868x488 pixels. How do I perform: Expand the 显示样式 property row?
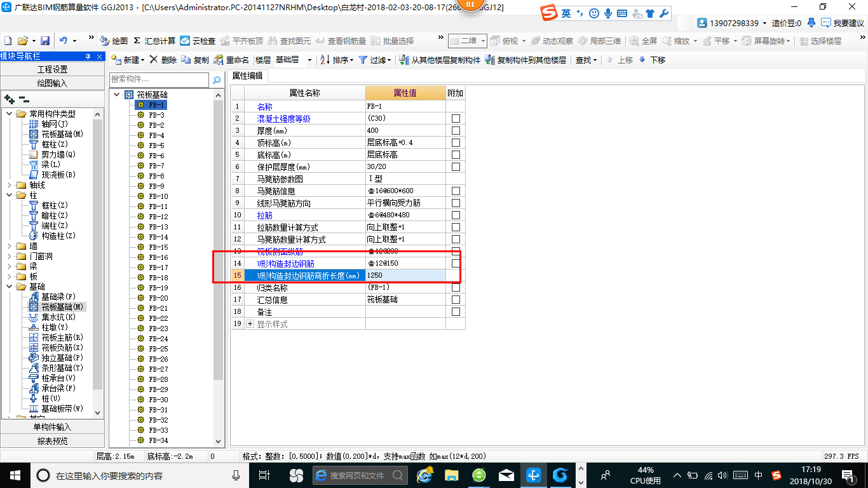coord(250,324)
